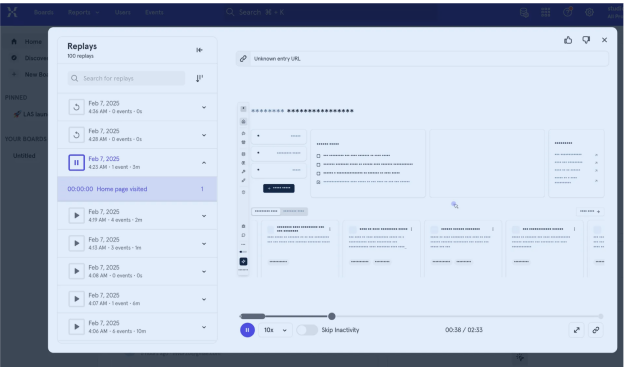Image resolution: width=624 pixels, height=367 pixels.
Task: Restart the 4:28 AM replay
Action: pos(76,135)
